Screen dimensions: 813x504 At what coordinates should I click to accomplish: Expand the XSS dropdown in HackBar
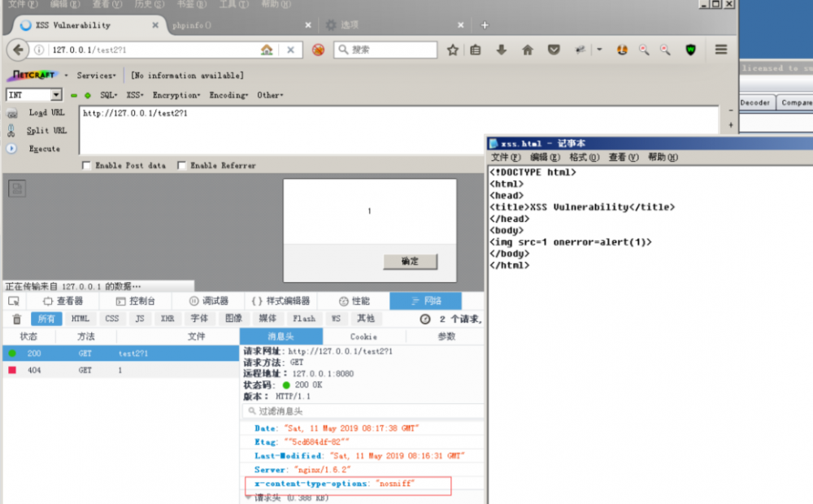(x=135, y=95)
